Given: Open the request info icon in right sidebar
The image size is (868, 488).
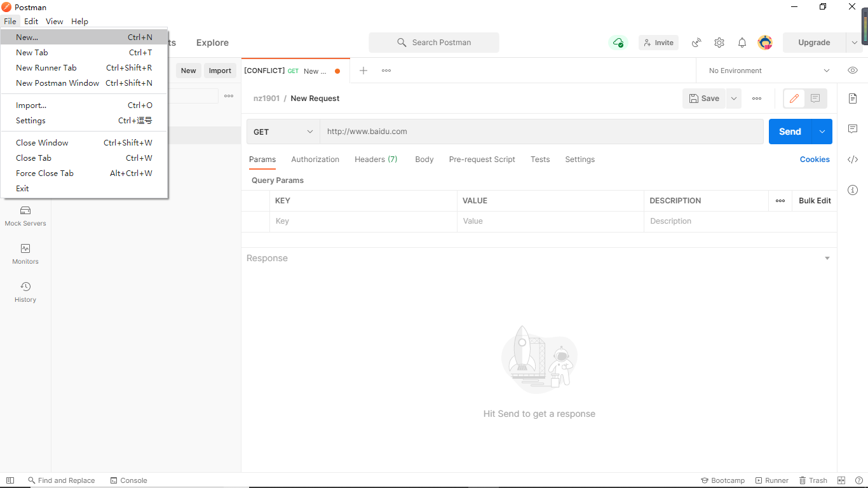Looking at the screenshot, I should click(x=853, y=190).
